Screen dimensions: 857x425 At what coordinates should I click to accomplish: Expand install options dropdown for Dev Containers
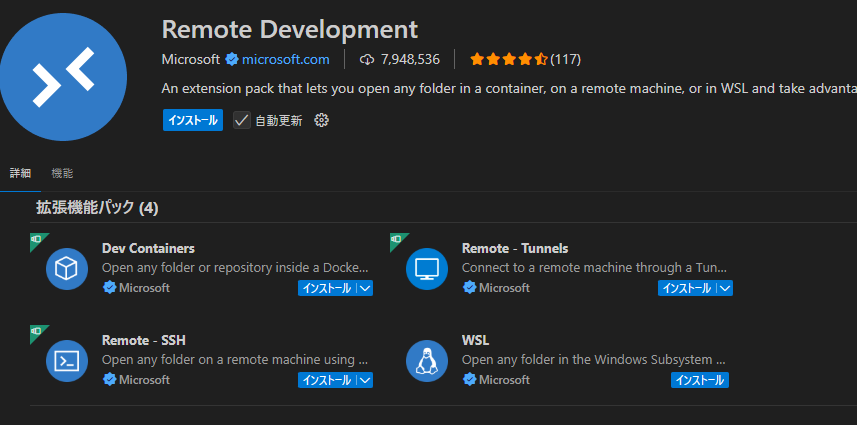pyautogui.click(x=366, y=288)
